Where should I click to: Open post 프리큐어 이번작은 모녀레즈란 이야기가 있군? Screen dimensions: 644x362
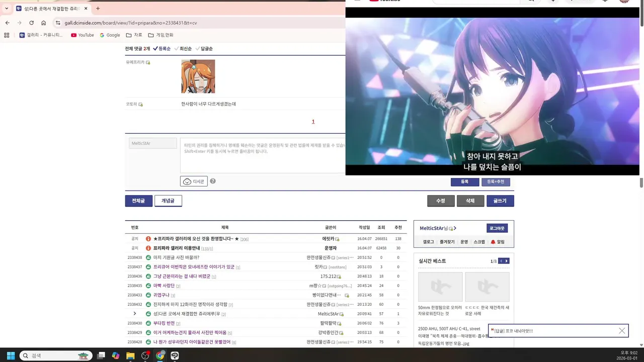pyautogui.click(x=194, y=267)
